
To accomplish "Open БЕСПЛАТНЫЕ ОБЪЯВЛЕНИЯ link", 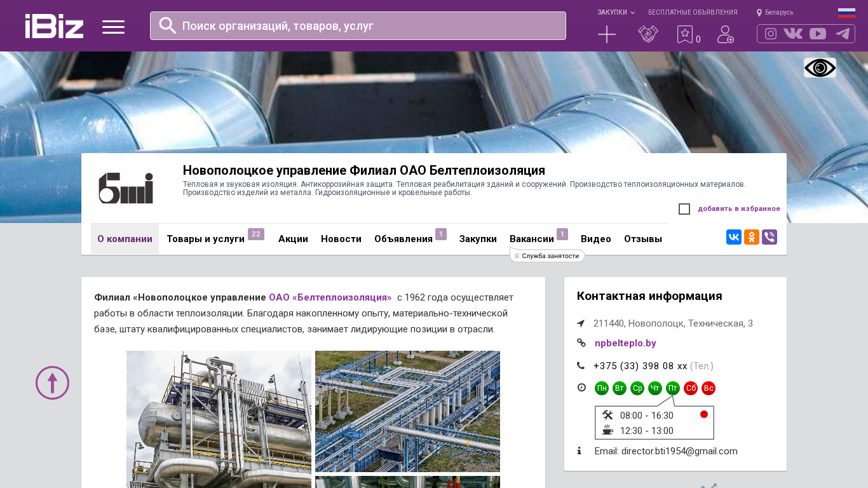I will pos(693,12).
